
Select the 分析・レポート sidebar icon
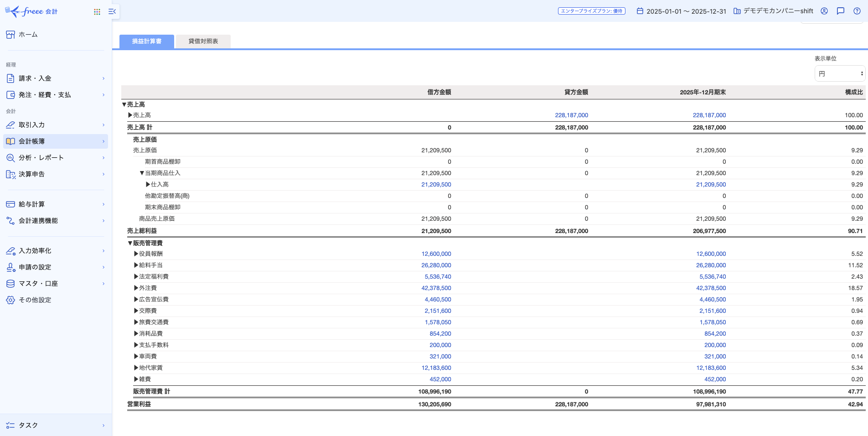(x=10, y=158)
